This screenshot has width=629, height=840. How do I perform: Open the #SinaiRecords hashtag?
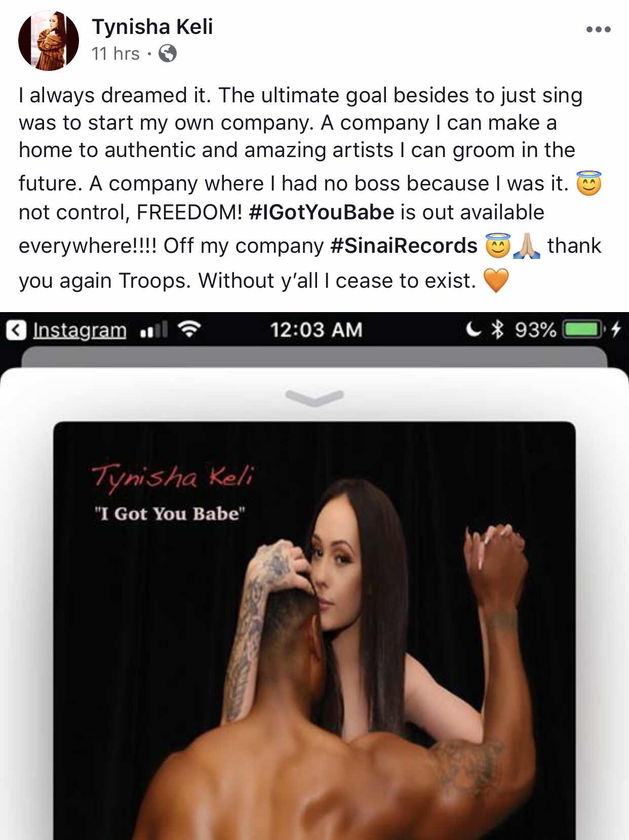404,246
